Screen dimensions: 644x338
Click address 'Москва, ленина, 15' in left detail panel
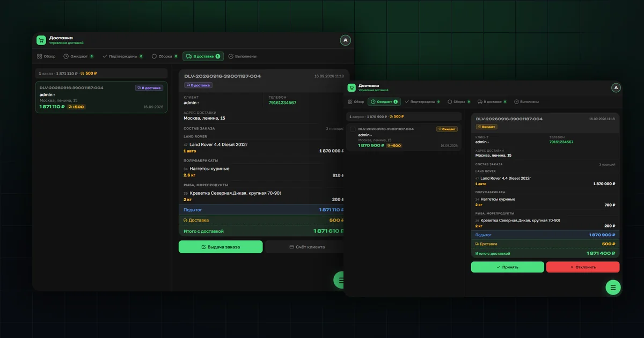click(204, 118)
